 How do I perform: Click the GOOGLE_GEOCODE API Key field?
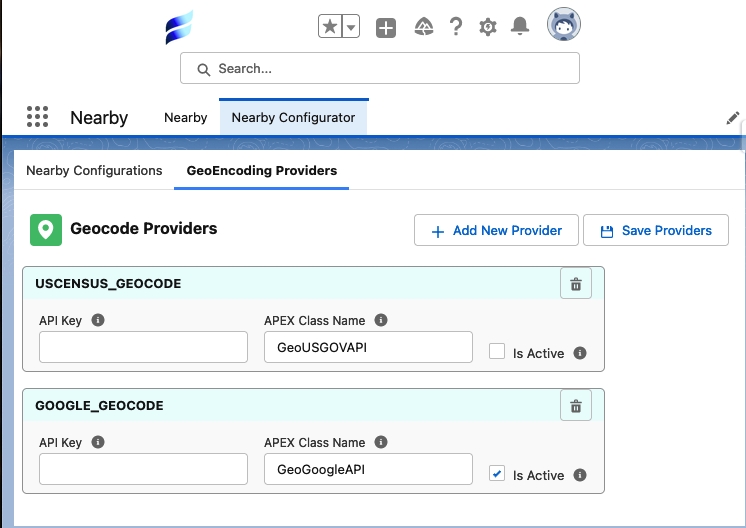coord(143,469)
